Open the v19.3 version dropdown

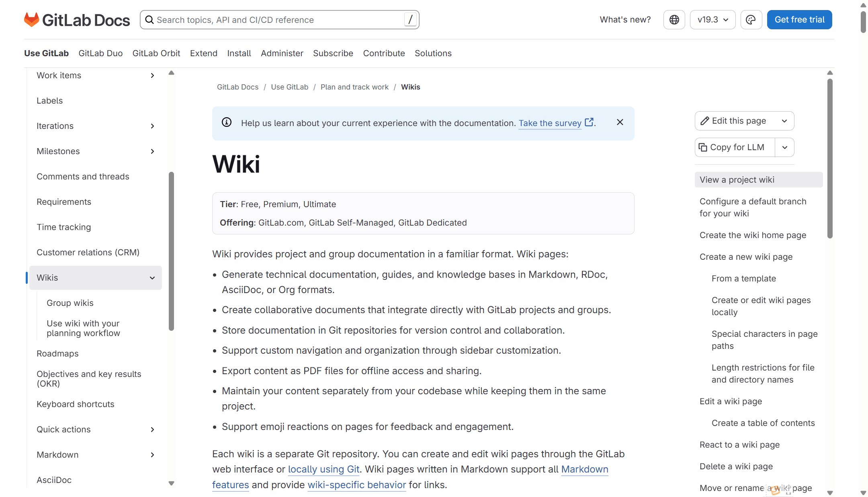712,20
